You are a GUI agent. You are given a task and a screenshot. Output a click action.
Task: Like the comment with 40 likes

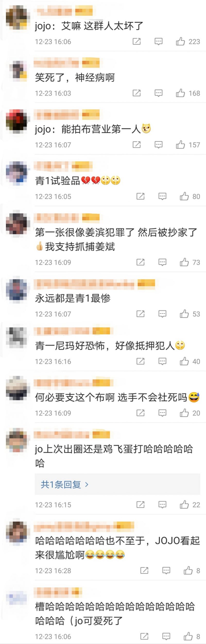click(184, 361)
